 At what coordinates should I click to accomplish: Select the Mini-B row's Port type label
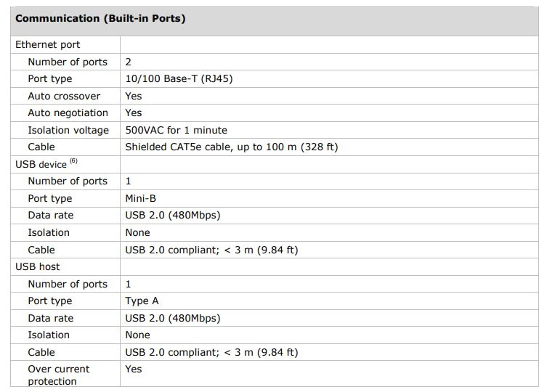pyautogui.click(x=50, y=198)
